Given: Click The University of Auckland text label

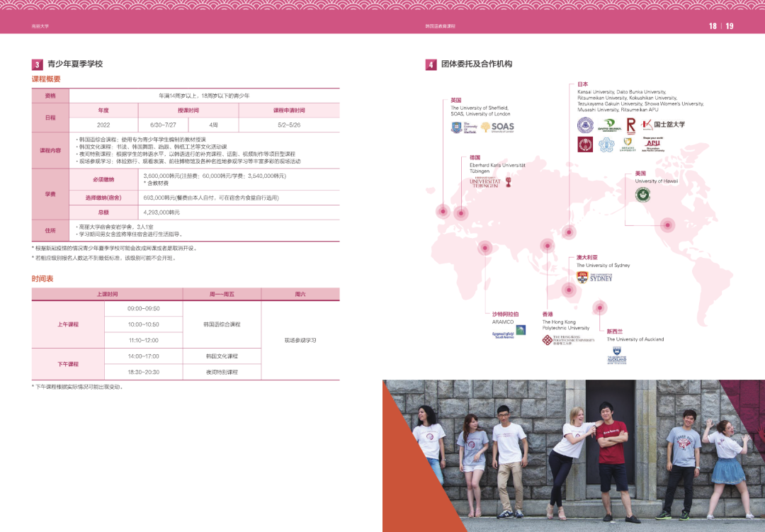Looking at the screenshot, I should coord(635,339).
